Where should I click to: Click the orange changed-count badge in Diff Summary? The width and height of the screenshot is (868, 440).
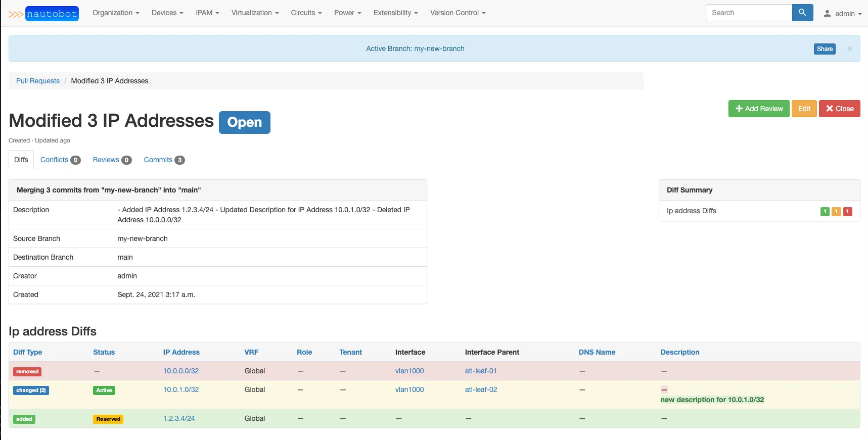pos(836,212)
